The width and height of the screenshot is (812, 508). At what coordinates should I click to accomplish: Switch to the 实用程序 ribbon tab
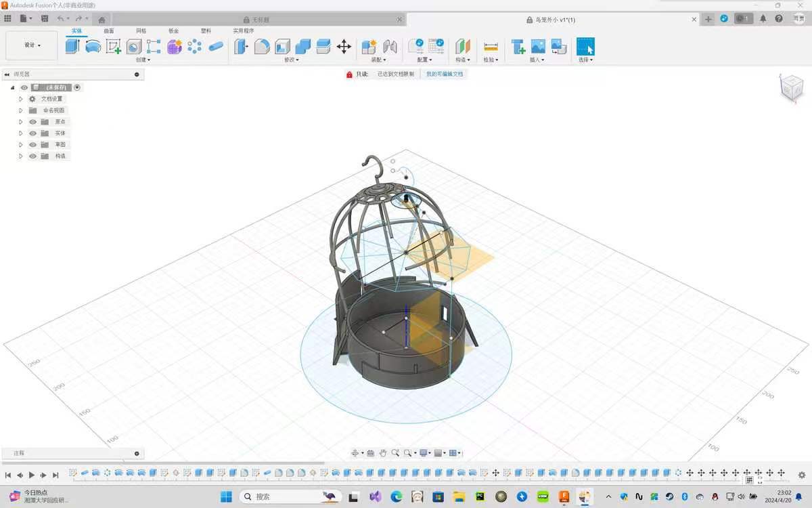tap(244, 31)
